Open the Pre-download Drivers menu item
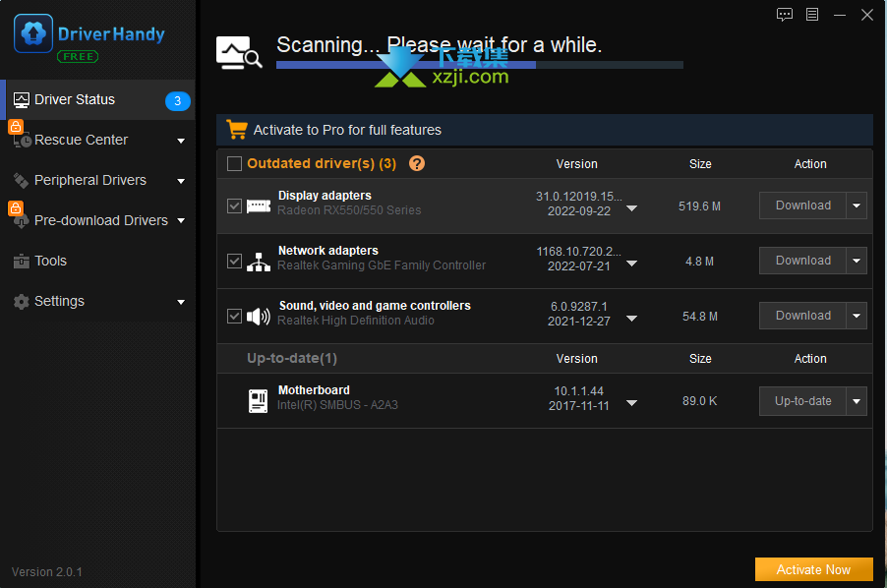 pyautogui.click(x=98, y=220)
